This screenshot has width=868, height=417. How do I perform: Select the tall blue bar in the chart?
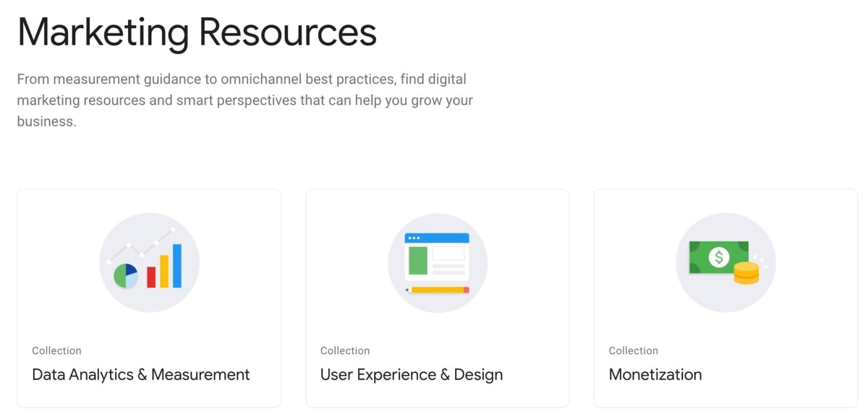[x=177, y=265]
